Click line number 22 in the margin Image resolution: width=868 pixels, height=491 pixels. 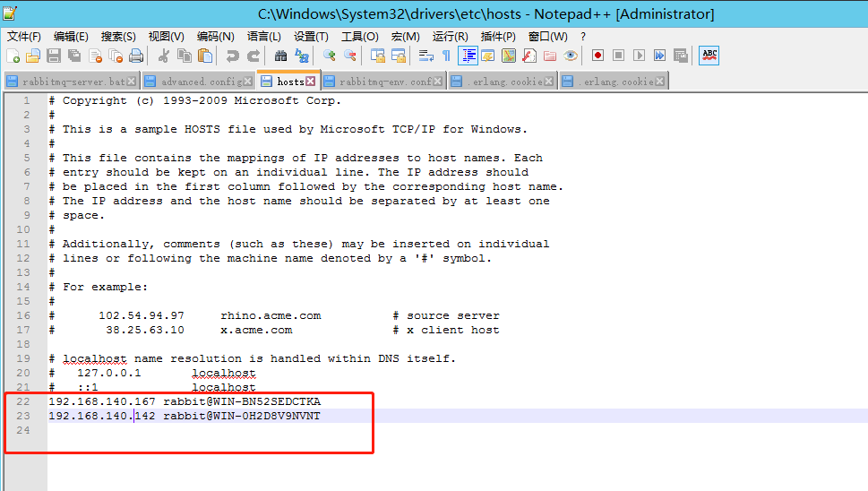pyautogui.click(x=23, y=401)
